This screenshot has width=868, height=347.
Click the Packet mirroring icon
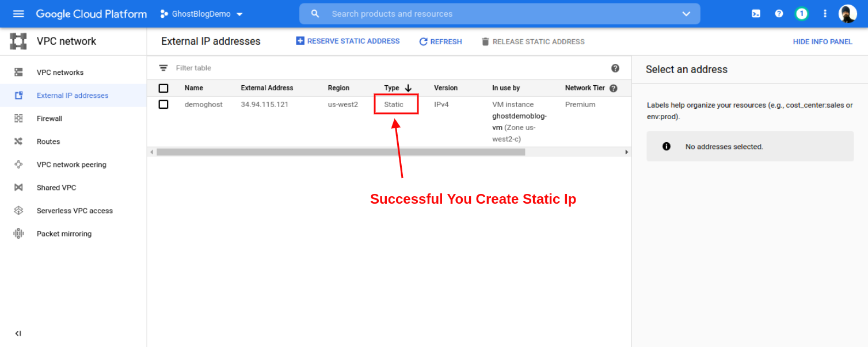(18, 233)
